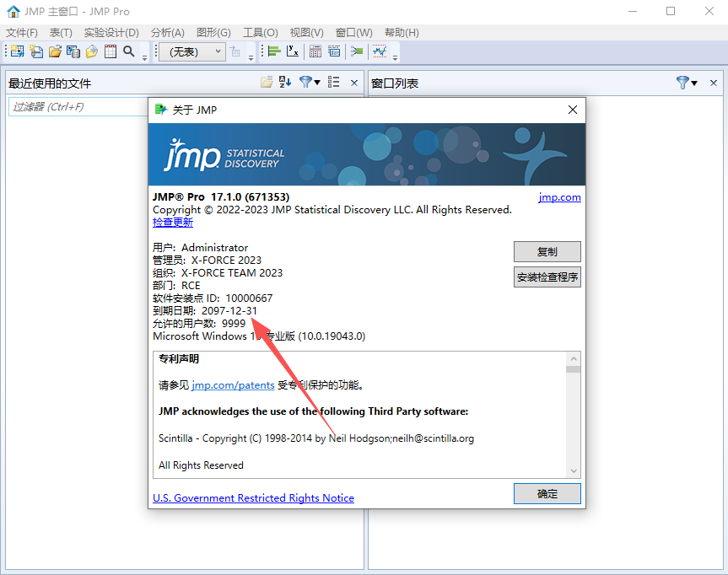Open the analysis toolbar overflow arrow
This screenshot has width=728, height=575.
395,58
